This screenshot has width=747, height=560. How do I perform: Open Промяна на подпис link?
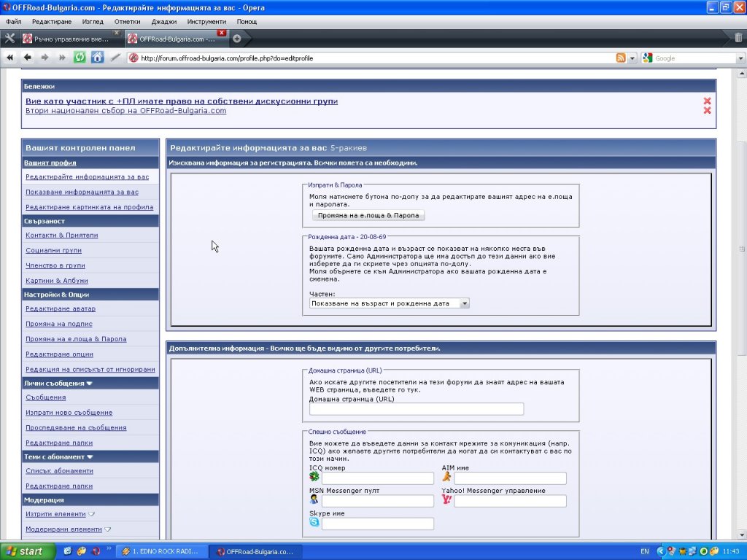click(x=59, y=324)
